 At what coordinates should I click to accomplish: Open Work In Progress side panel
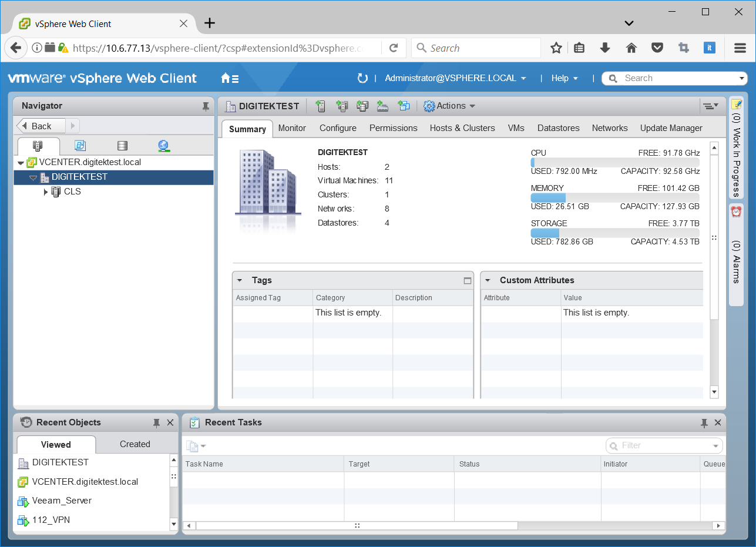pyautogui.click(x=737, y=149)
